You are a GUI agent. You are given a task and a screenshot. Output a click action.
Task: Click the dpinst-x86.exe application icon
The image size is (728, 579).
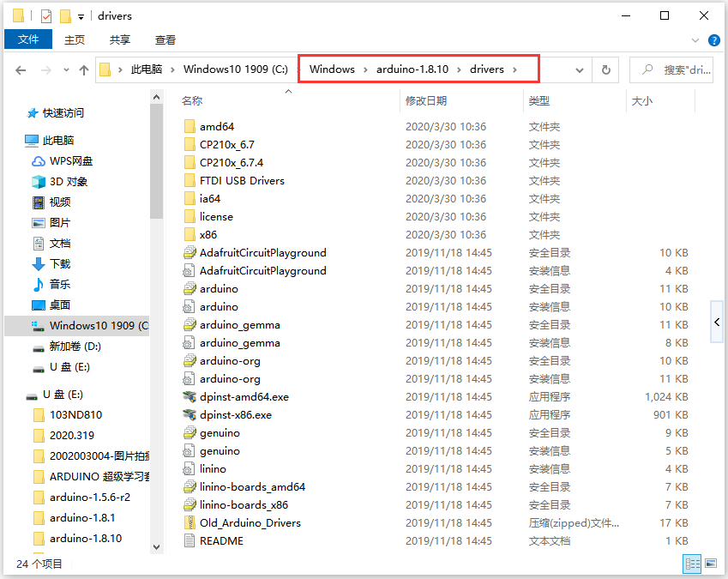(x=190, y=415)
